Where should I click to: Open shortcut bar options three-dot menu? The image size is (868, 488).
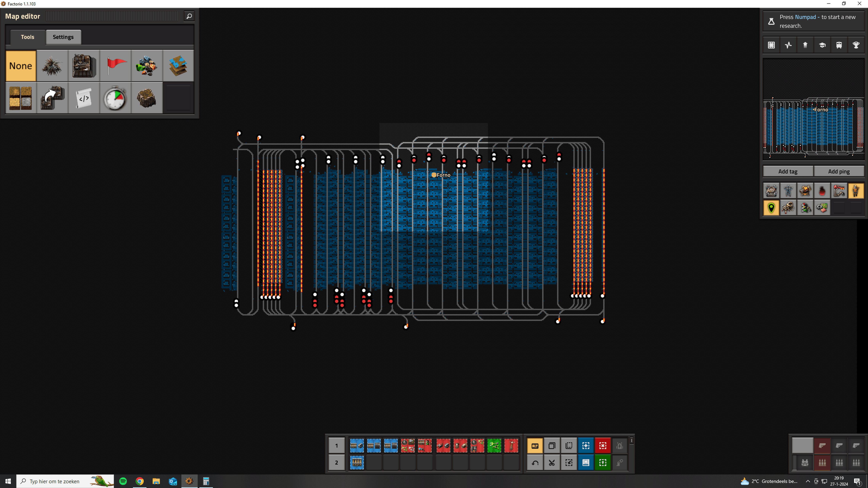631,441
